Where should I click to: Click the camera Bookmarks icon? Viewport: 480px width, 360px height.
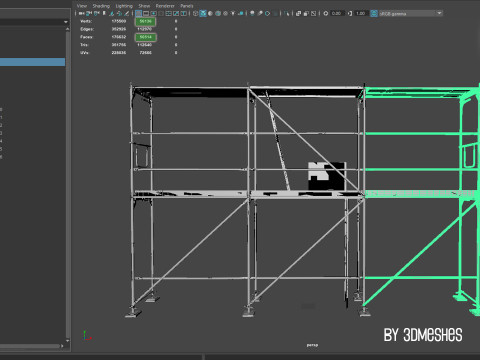(x=104, y=13)
